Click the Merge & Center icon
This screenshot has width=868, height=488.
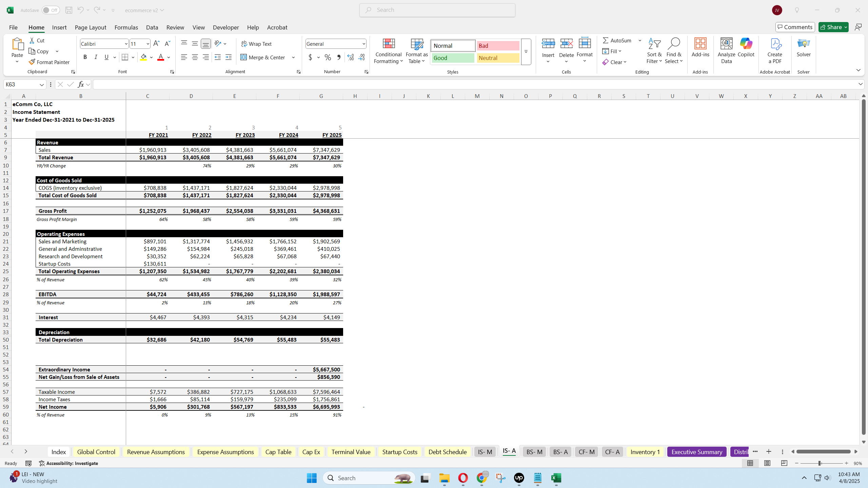tap(243, 57)
